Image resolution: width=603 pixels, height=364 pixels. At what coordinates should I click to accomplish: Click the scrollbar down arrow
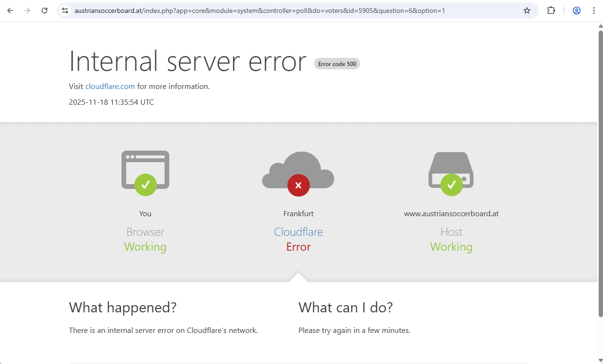pyautogui.click(x=601, y=360)
